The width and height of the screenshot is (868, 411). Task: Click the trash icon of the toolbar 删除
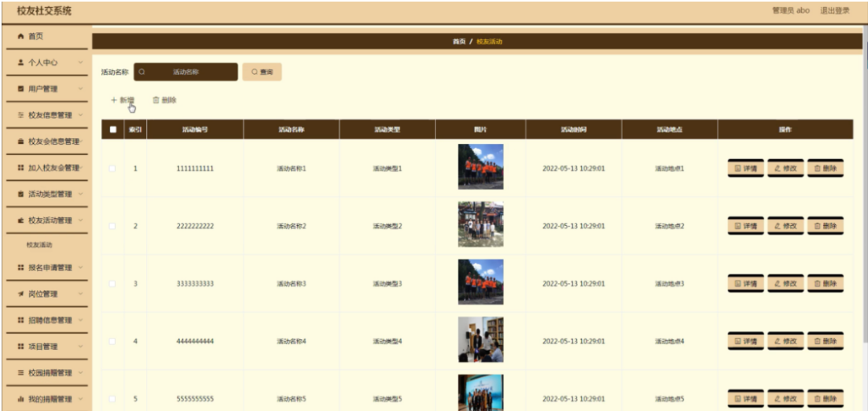click(156, 101)
